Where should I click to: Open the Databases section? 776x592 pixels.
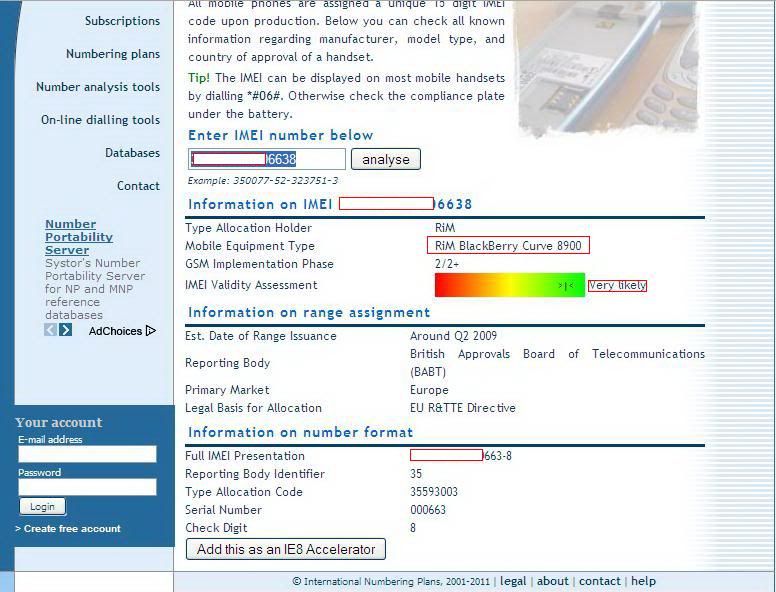point(132,153)
